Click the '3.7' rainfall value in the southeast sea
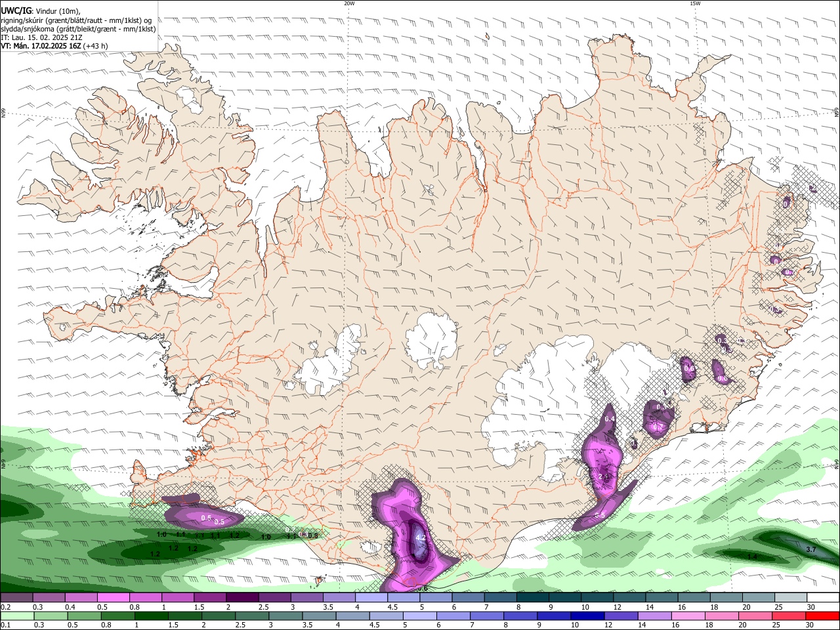This screenshot has width=840, height=630. 810,549
